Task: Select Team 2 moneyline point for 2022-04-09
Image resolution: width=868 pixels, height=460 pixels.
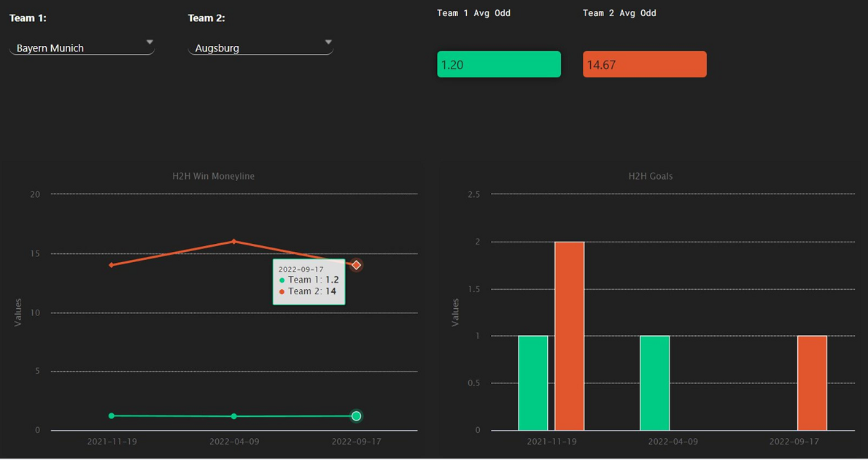Action: (233, 242)
